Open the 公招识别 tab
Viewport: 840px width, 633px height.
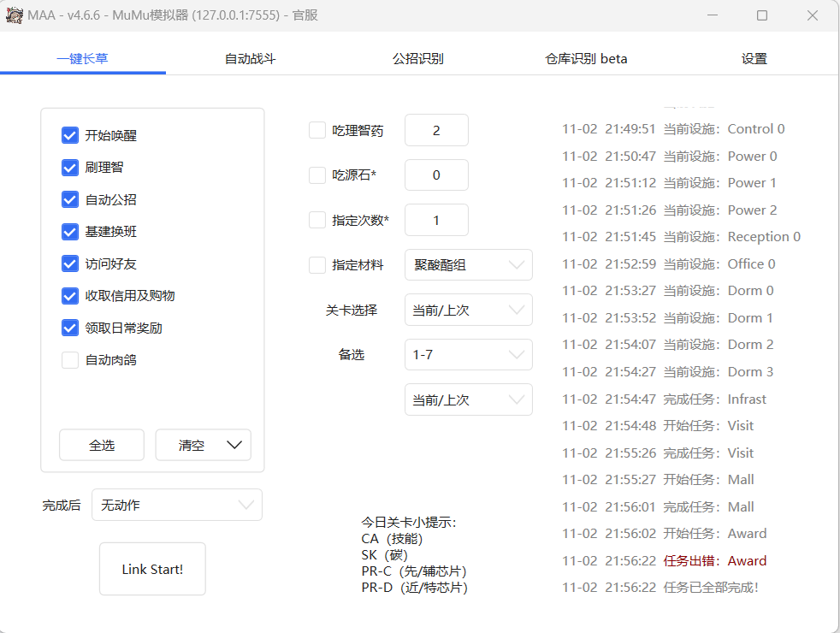(x=417, y=58)
